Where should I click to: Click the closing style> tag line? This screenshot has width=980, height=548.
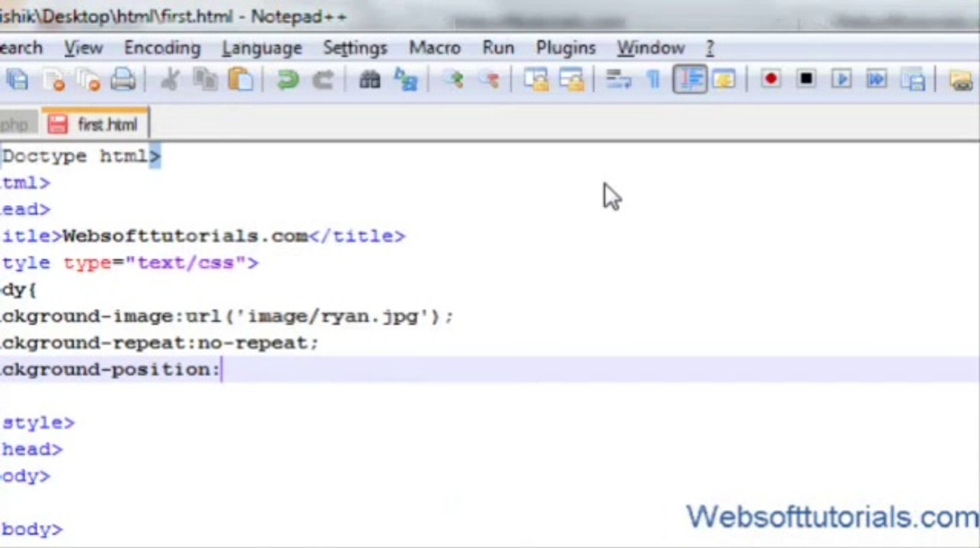pos(37,422)
